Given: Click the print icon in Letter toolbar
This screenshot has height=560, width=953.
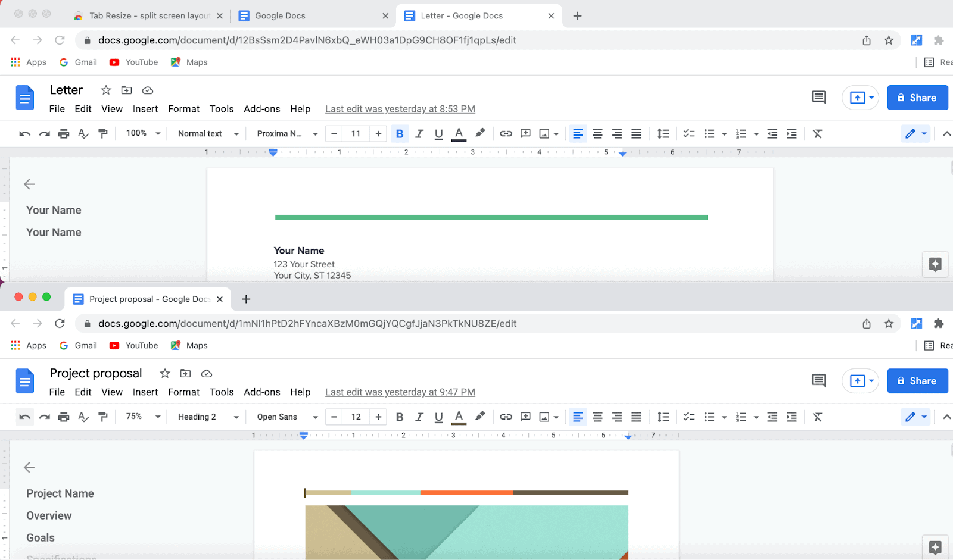Looking at the screenshot, I should click(64, 134).
